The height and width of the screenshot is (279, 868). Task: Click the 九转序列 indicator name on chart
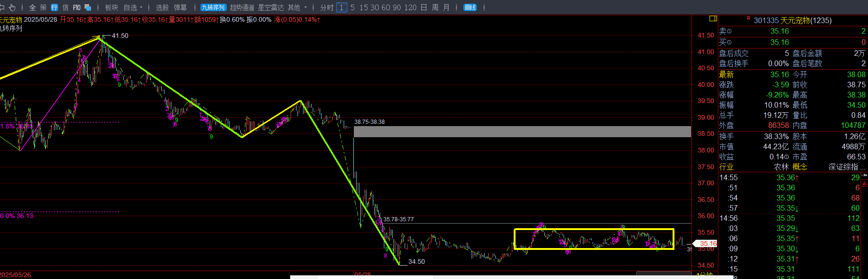click(x=11, y=28)
